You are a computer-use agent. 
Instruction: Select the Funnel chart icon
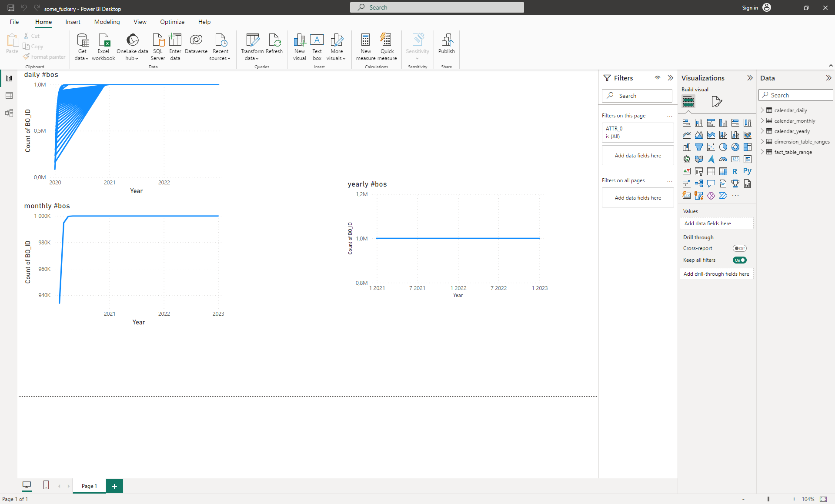698,147
